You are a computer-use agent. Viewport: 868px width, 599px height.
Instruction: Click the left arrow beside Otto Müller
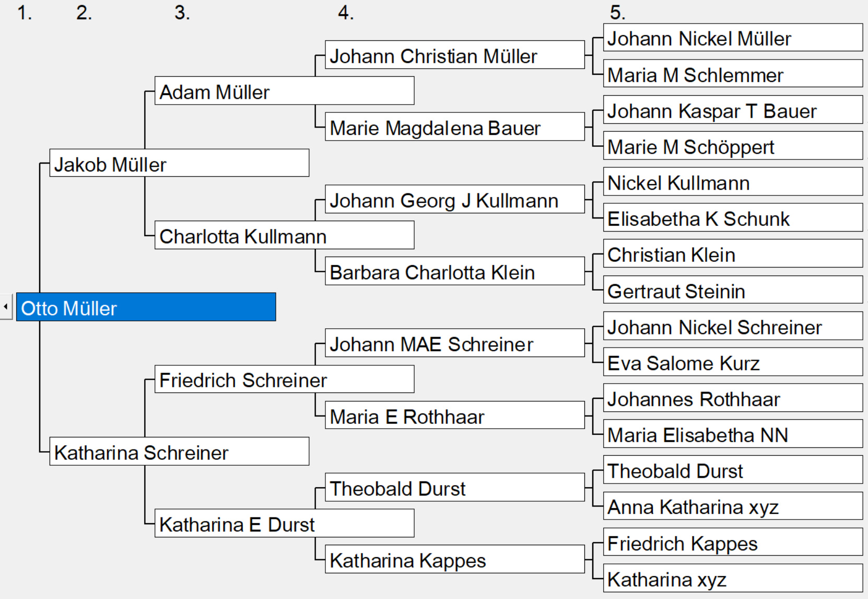coord(6,307)
